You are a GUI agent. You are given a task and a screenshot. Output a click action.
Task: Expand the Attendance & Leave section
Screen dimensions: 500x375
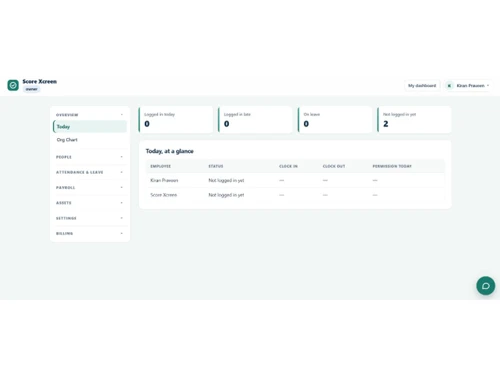tap(90, 172)
